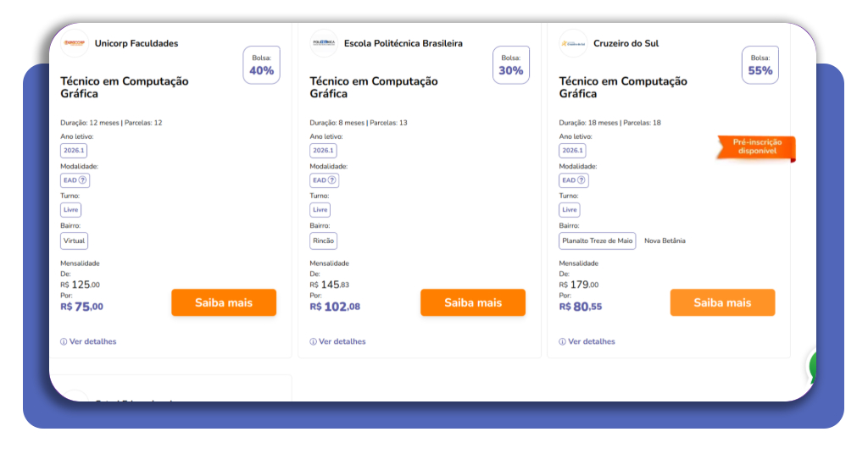Click the Unicorp Faculdades institution name
This screenshot has width=868, height=454.
pyautogui.click(x=136, y=43)
